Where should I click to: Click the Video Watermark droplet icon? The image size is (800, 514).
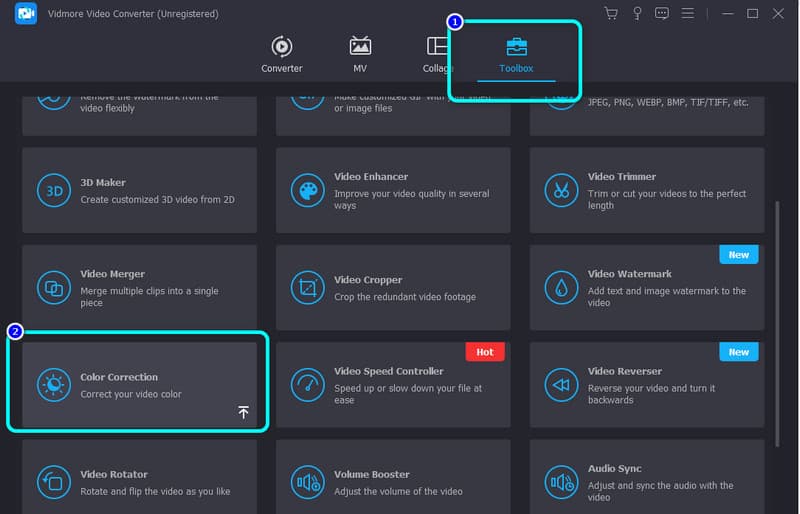560,288
